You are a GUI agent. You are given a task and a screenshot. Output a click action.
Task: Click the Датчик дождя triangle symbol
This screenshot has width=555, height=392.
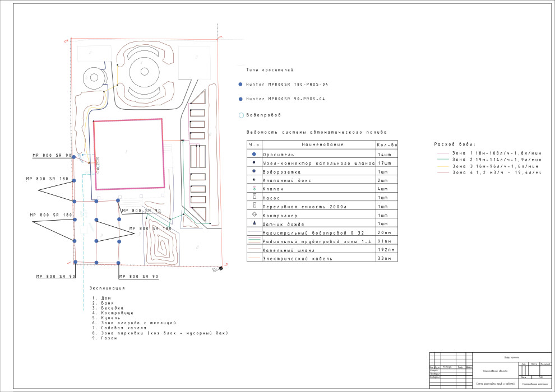click(254, 223)
